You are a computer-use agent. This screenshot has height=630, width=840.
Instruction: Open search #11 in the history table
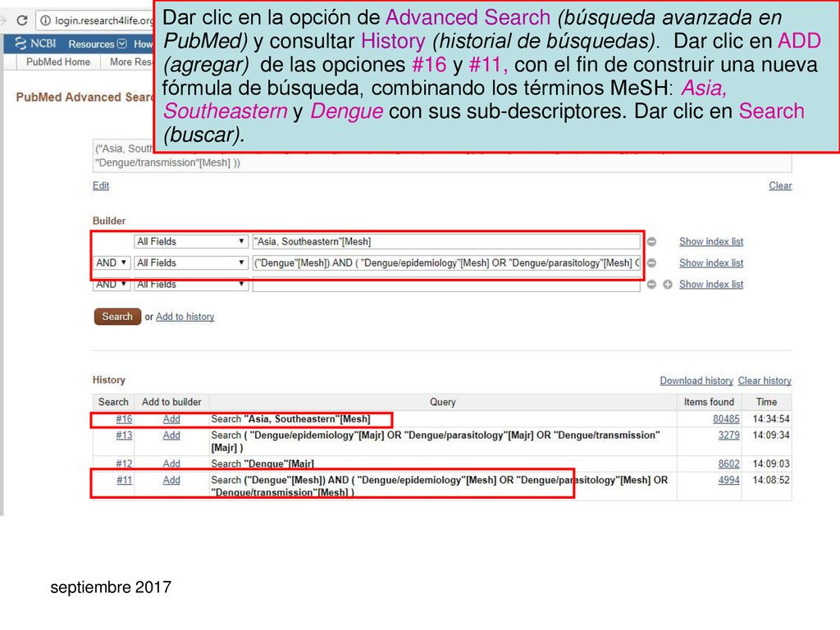(124, 480)
